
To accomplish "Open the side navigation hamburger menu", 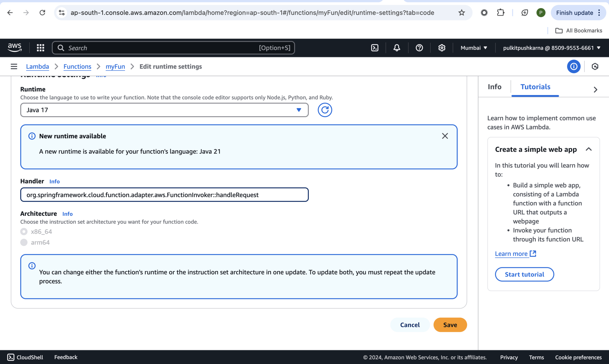I will [14, 66].
